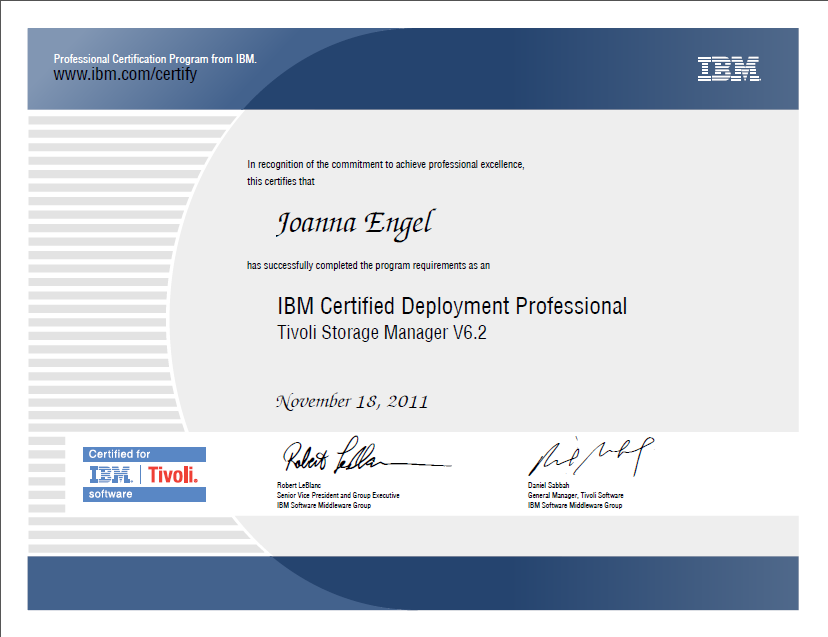Select the Tivoli Storage Manager V6.2 line

tap(381, 333)
